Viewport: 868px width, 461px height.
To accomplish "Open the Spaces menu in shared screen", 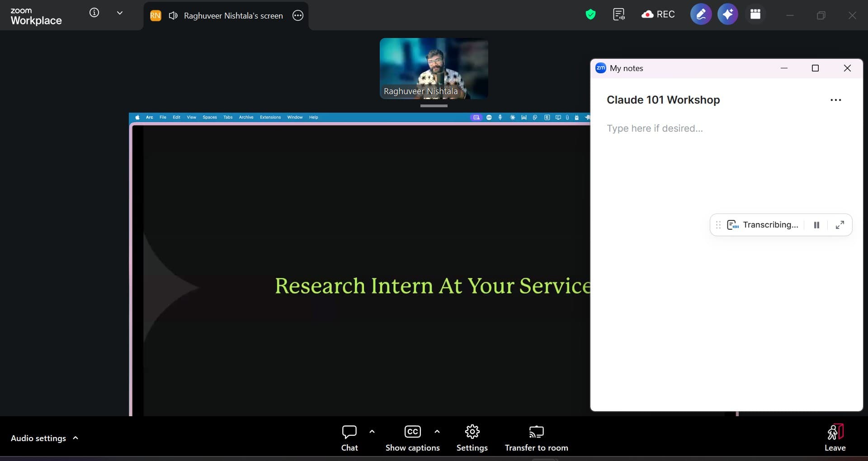I will (210, 117).
